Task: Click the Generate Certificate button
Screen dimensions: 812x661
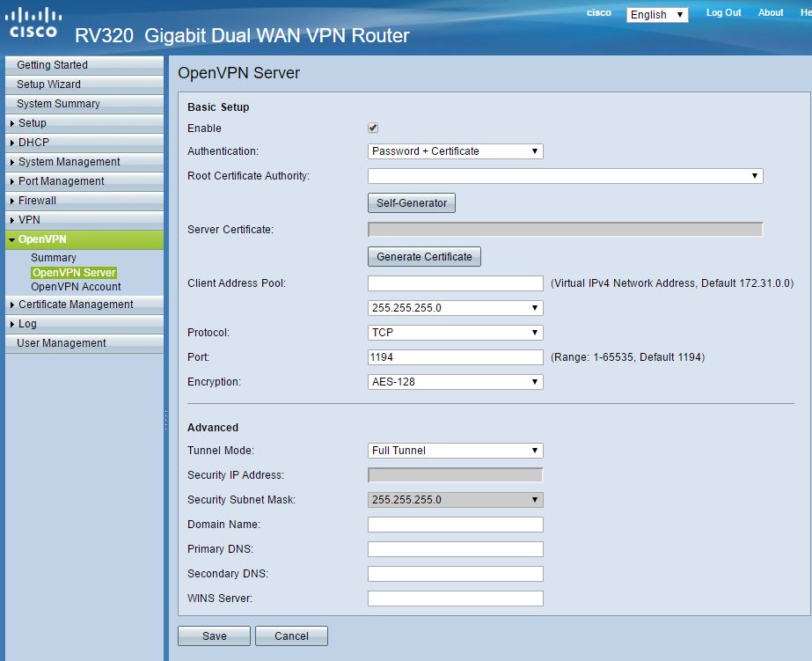Action: 424,257
